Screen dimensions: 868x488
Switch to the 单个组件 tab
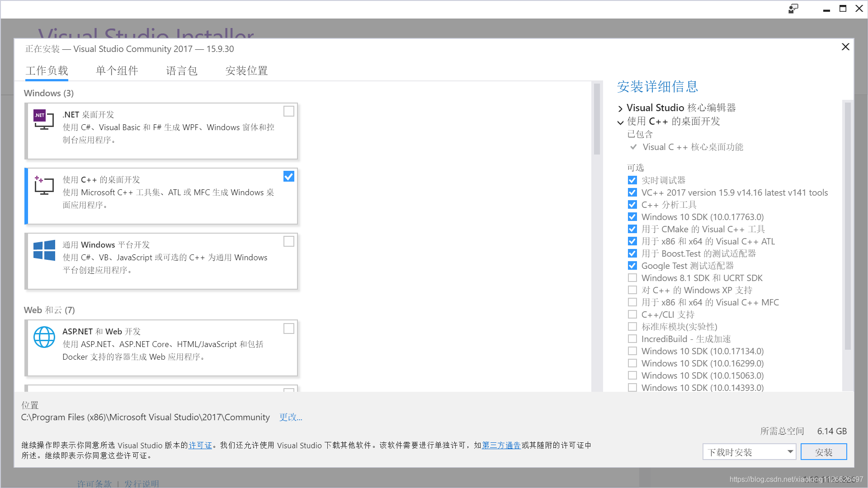pos(117,71)
